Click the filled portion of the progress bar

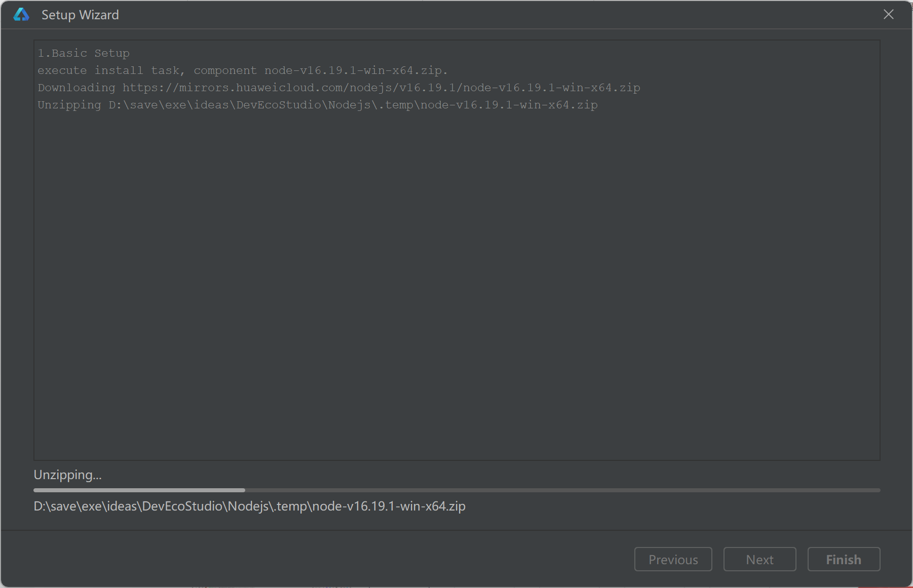pos(139,490)
